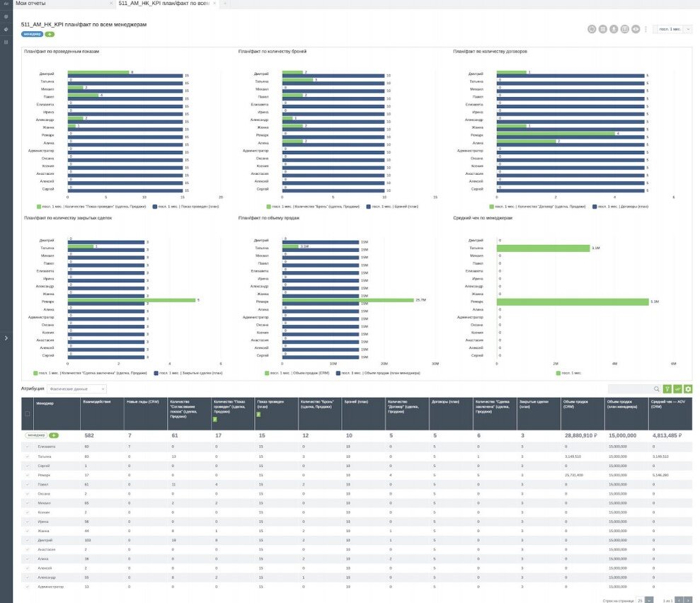This screenshot has width=700, height=603.
Task: Toggle the checkbox for table row Сергей
Action: tap(27, 466)
